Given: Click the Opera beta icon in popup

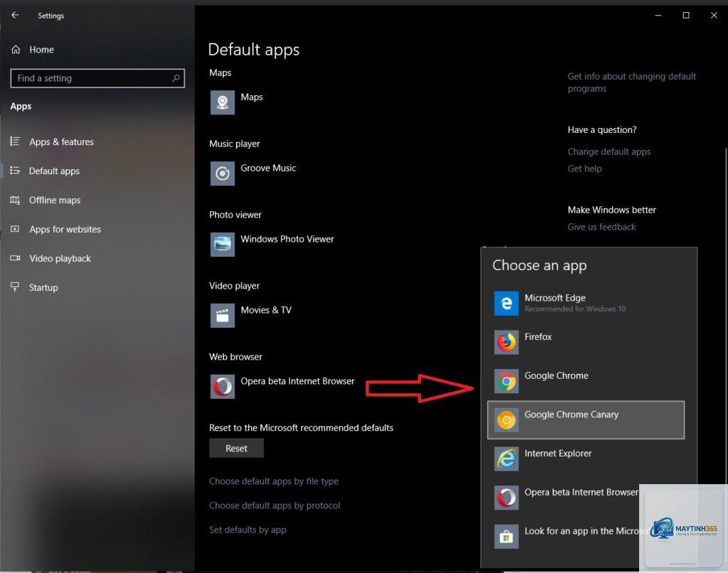Looking at the screenshot, I should [x=506, y=498].
